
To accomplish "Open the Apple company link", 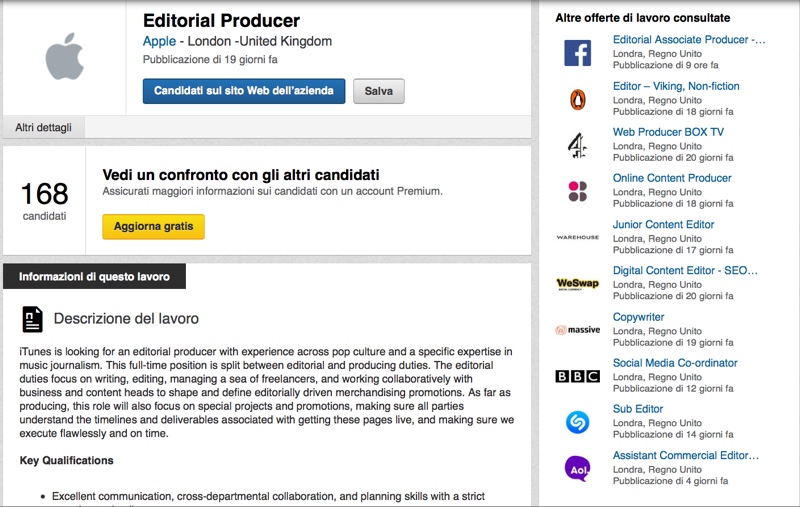I will pos(159,42).
